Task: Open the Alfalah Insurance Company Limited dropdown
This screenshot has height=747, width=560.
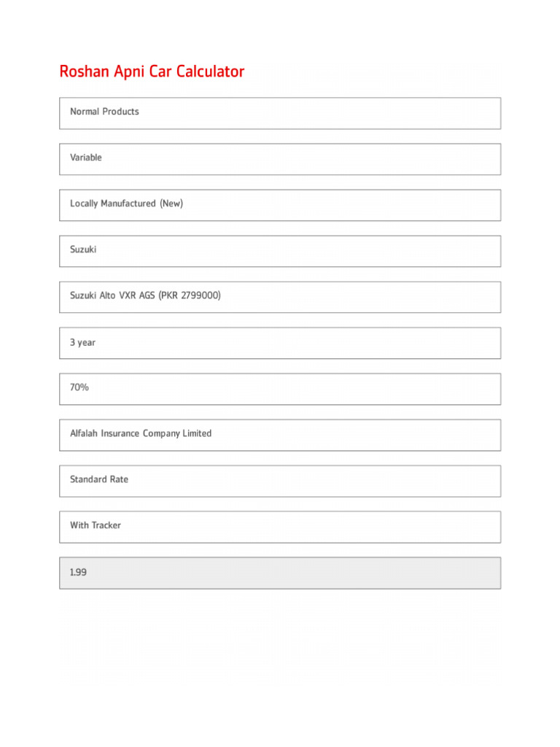Action: point(280,435)
